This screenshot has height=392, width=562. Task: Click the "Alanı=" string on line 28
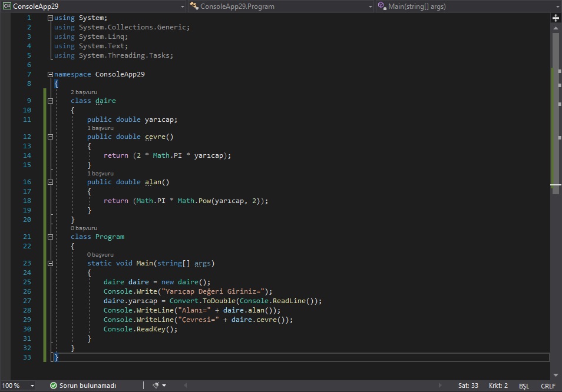(x=194, y=310)
